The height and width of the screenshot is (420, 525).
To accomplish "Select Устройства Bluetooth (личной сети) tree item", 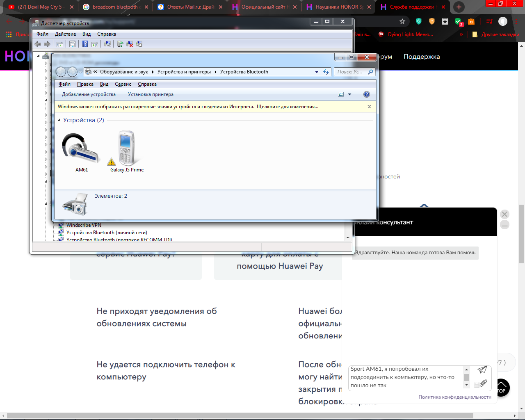I will pyautogui.click(x=107, y=233).
